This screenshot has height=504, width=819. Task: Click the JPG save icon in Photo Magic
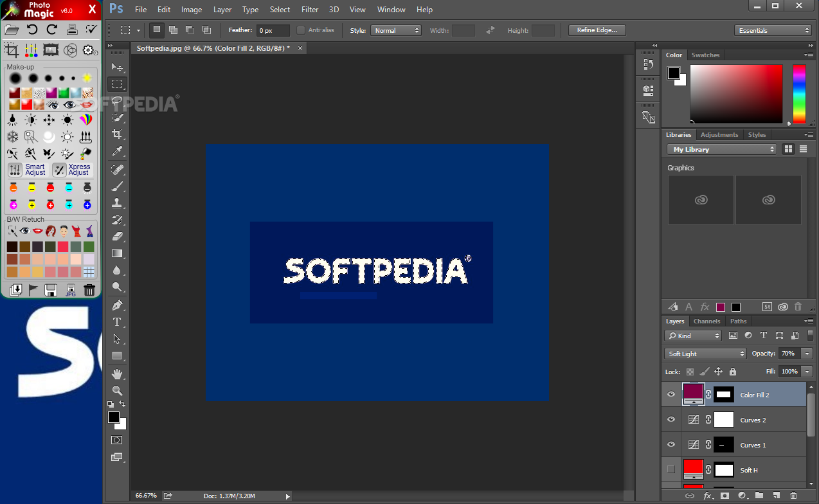click(71, 290)
